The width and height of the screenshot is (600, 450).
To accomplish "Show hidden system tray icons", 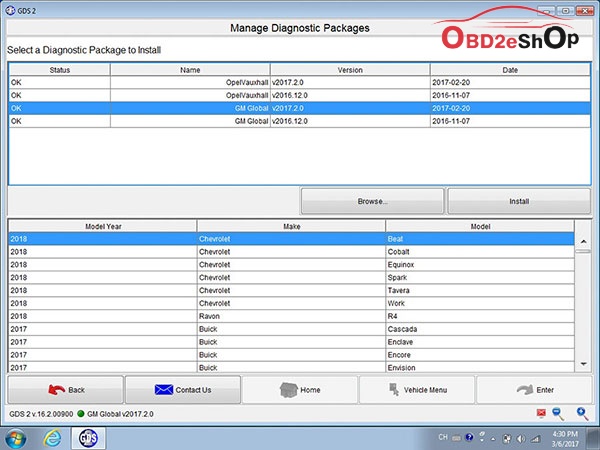I will tap(494, 439).
